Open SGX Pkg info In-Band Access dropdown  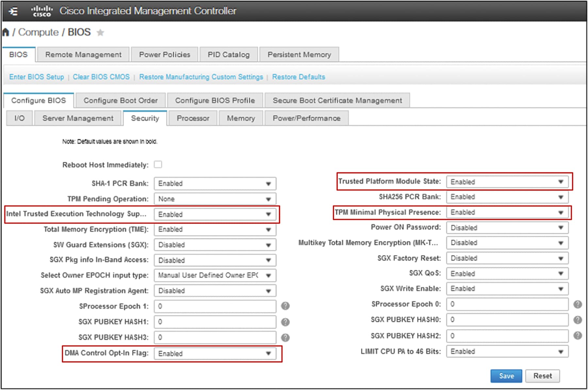coord(215,260)
